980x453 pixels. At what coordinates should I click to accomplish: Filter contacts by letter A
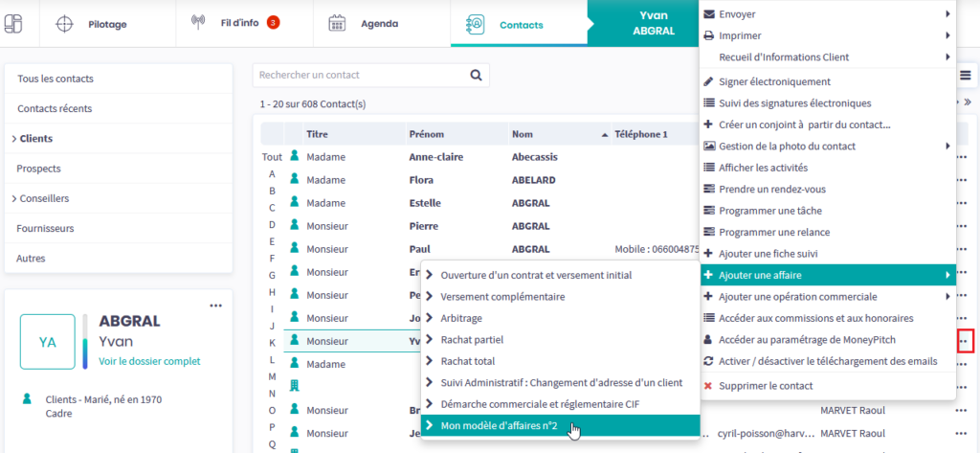pyautogui.click(x=272, y=173)
